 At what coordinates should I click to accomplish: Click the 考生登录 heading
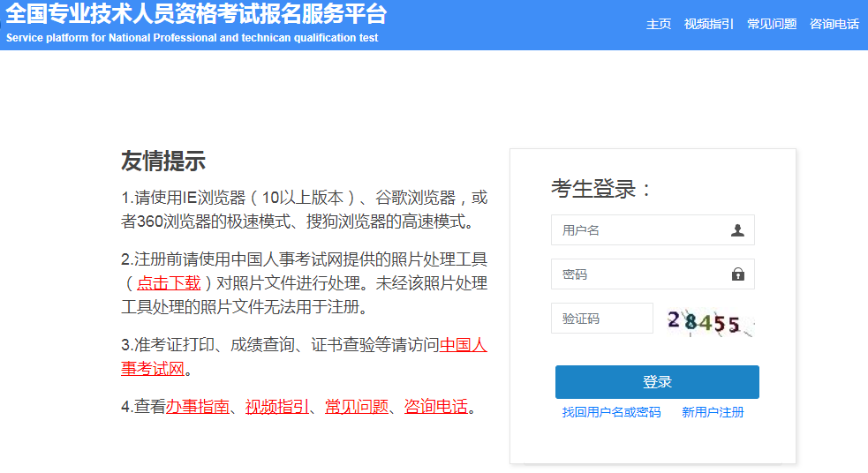coord(601,189)
